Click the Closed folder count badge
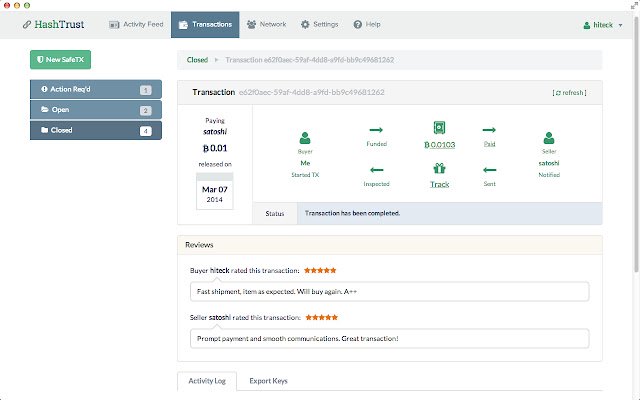Screen dimensions: 640x400 145,131
